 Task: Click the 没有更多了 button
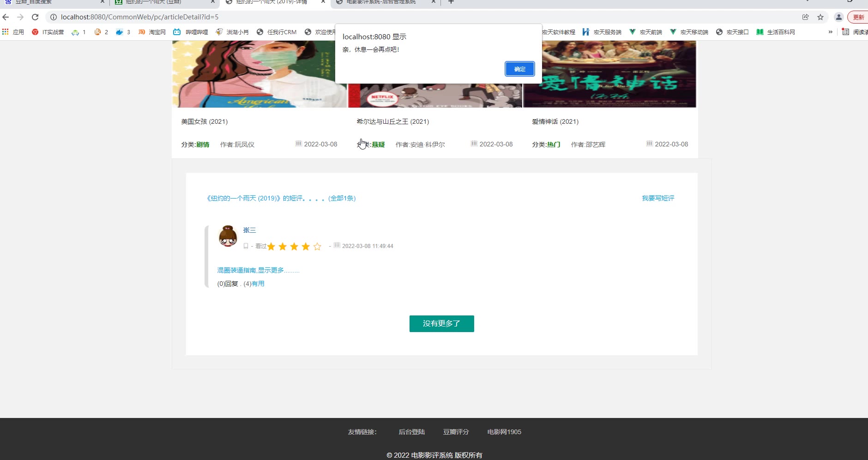(x=441, y=324)
